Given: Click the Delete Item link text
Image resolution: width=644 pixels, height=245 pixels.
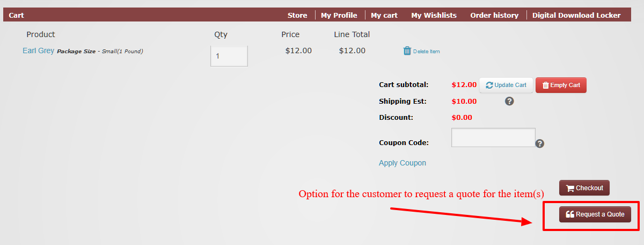Looking at the screenshot, I should tap(427, 52).
